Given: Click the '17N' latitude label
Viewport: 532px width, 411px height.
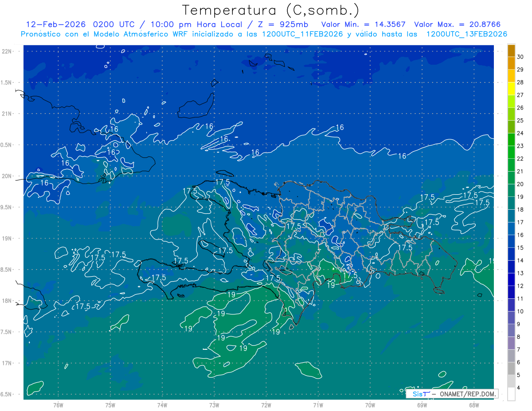Looking at the screenshot, I should (x=7, y=363).
